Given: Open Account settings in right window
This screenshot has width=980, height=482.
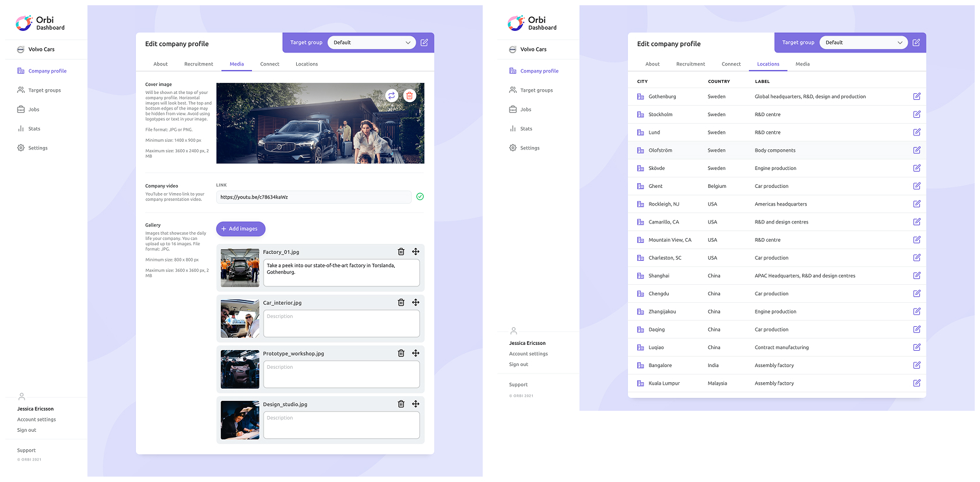Looking at the screenshot, I should [x=529, y=354].
